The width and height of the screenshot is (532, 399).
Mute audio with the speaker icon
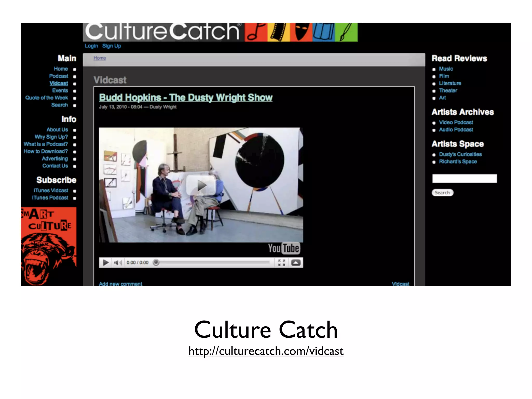118,263
